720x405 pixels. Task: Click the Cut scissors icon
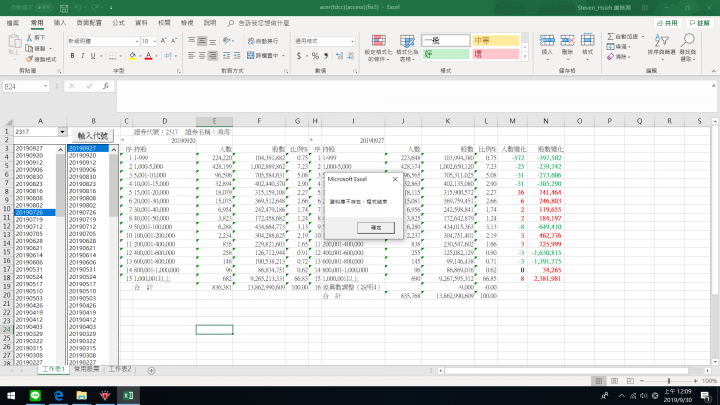29,38
